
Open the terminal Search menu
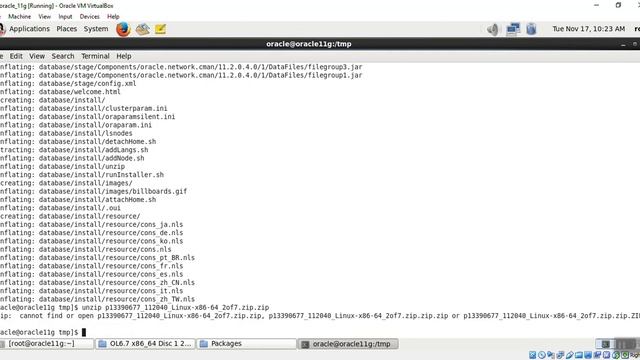coord(63,56)
